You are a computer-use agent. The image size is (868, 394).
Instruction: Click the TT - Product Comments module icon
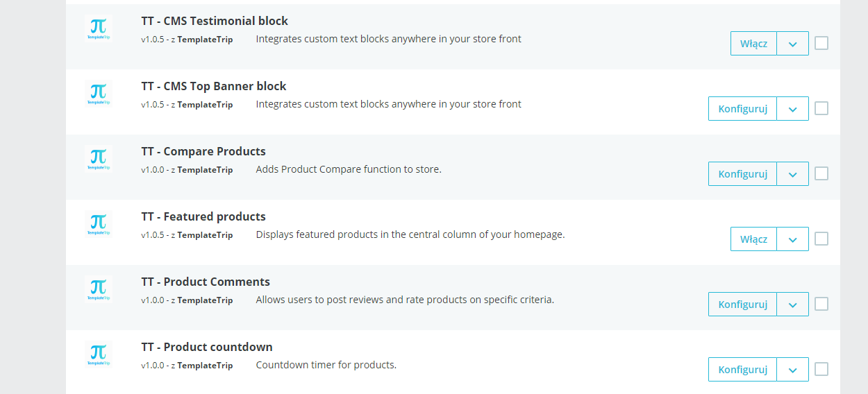[x=99, y=290]
